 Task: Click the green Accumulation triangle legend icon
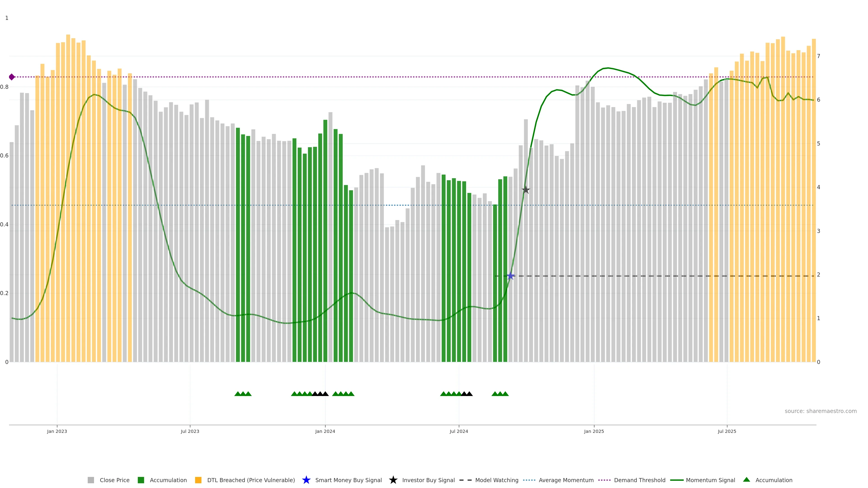coord(747,480)
